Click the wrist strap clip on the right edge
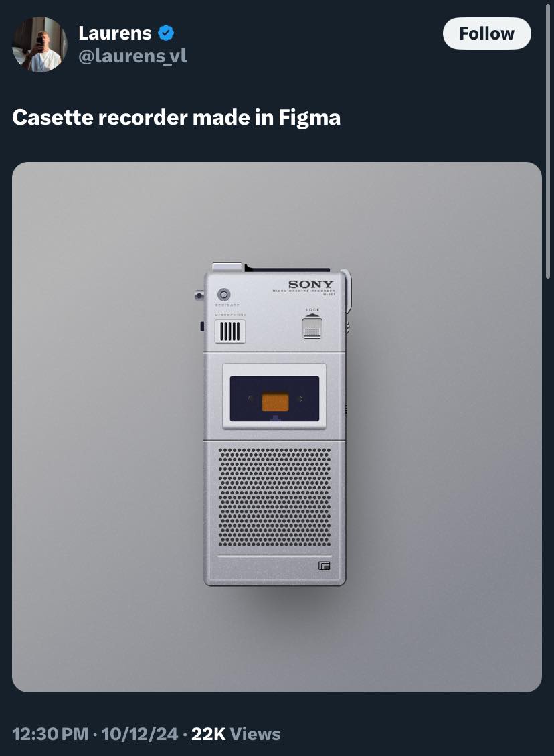Viewport: 554px width, 756px height. [x=347, y=290]
